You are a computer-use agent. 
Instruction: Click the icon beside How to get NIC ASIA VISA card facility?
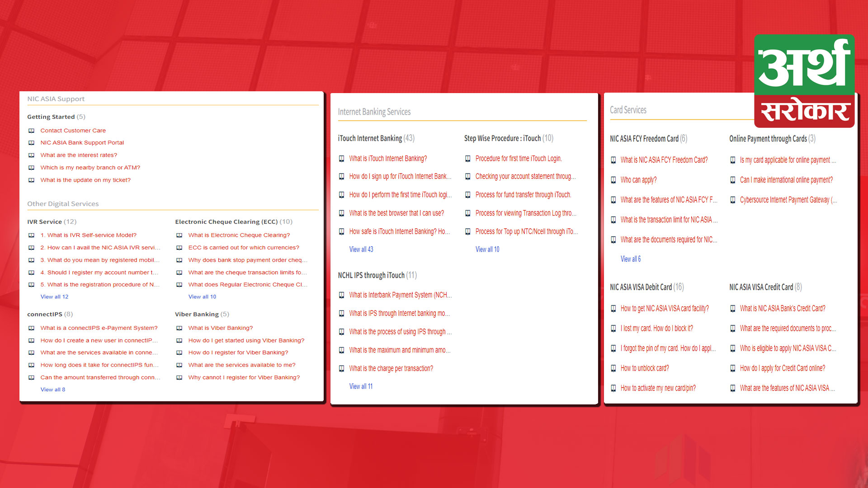point(613,309)
